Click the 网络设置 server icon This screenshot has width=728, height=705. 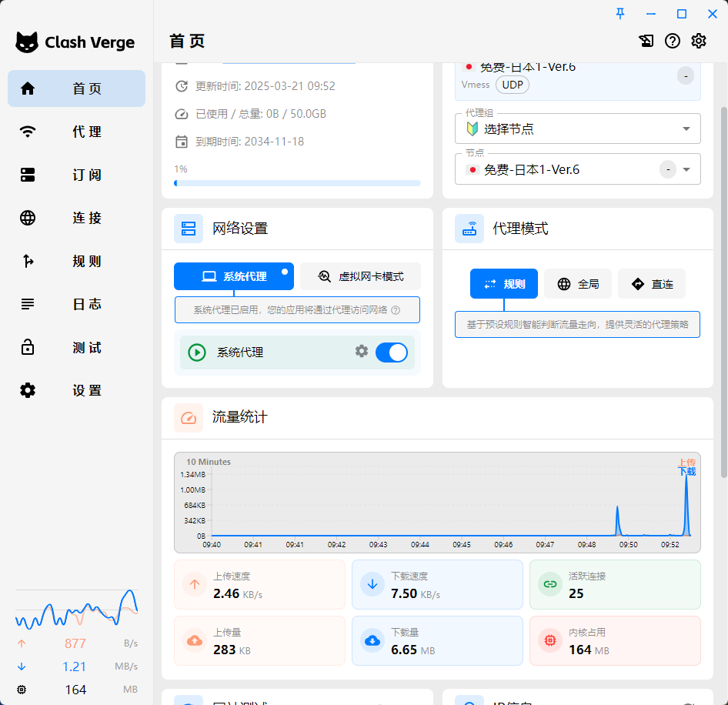click(189, 229)
